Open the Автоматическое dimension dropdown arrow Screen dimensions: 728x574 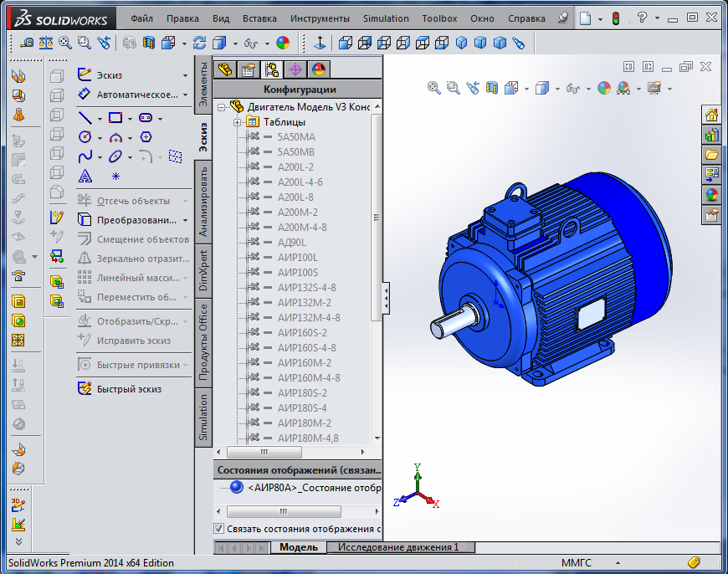(x=185, y=95)
